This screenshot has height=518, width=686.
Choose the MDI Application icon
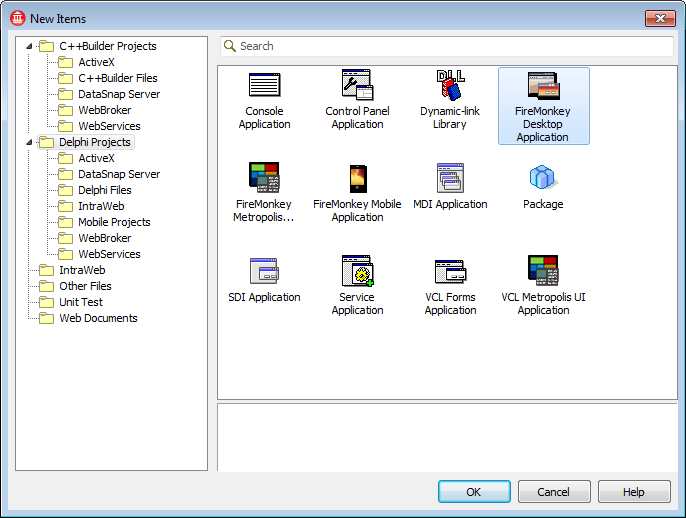(450, 179)
